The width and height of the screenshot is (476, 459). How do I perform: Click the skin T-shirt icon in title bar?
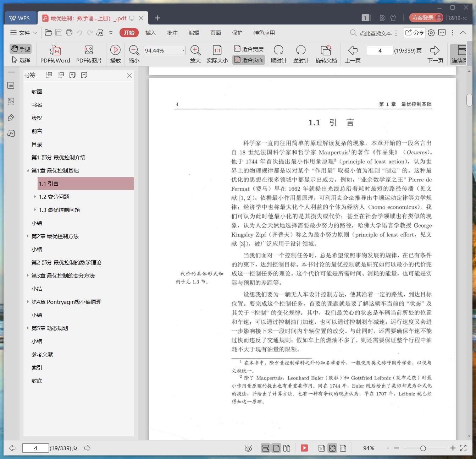coord(393,18)
